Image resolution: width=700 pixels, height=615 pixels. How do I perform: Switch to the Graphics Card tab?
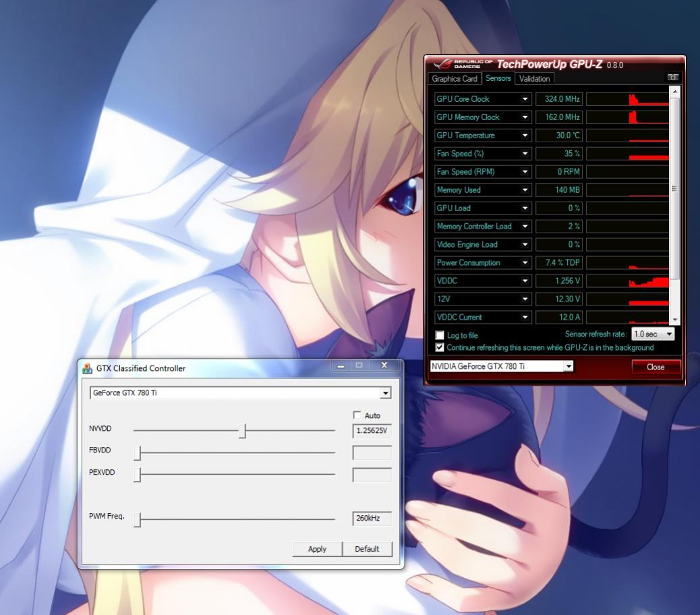455,78
